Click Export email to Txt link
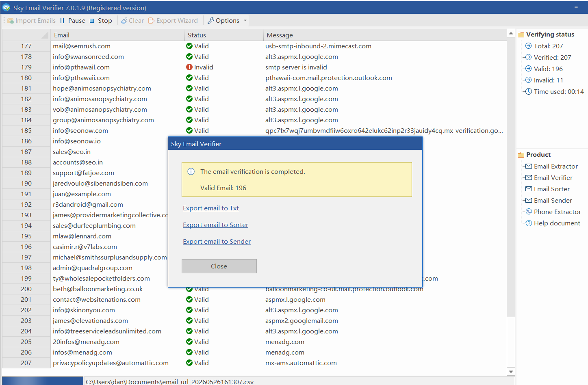 click(x=211, y=208)
